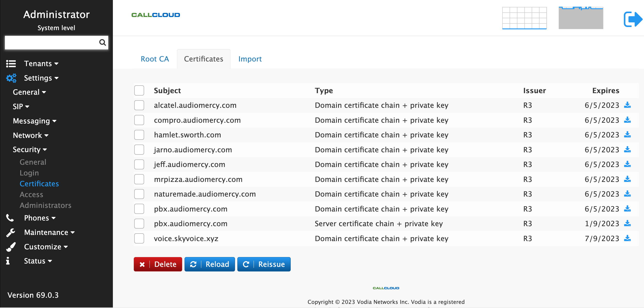Image resolution: width=644 pixels, height=308 pixels.
Task: Open the Login security page
Action: coord(29,173)
